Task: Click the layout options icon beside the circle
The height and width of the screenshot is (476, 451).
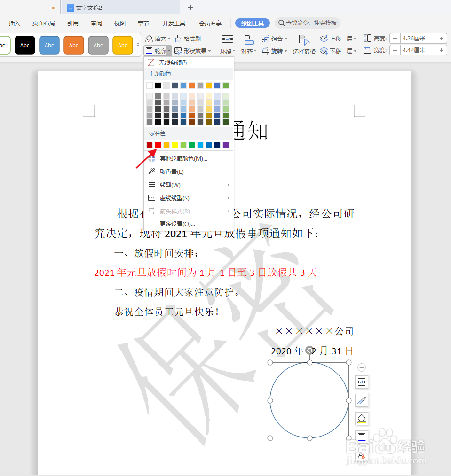Action: click(x=361, y=382)
